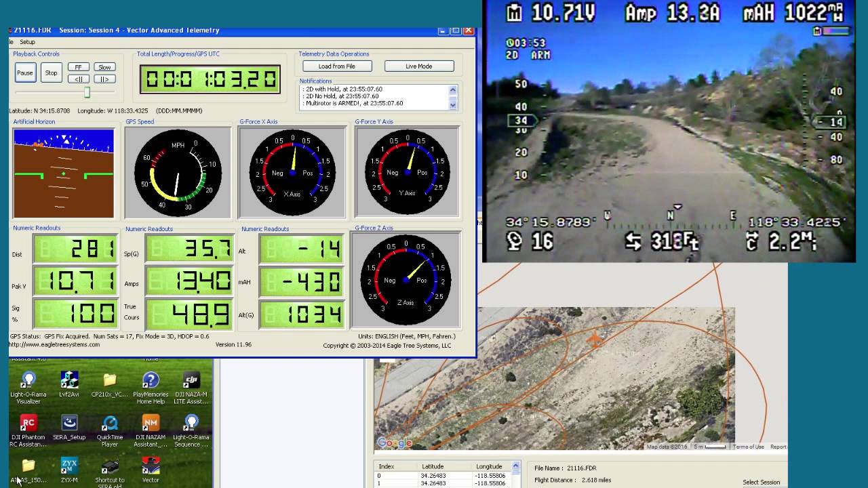The image size is (868, 488).
Task: Click the True Cours readout 48.9
Action: point(190,314)
